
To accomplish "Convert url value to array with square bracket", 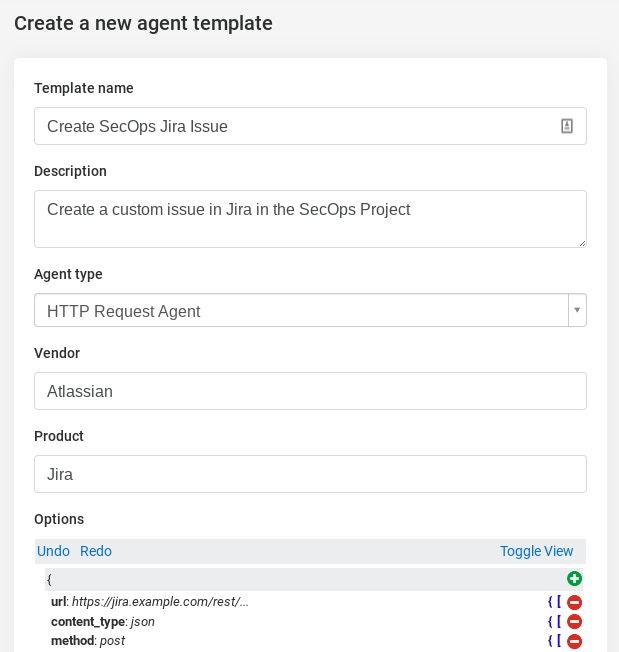I will tap(559, 602).
